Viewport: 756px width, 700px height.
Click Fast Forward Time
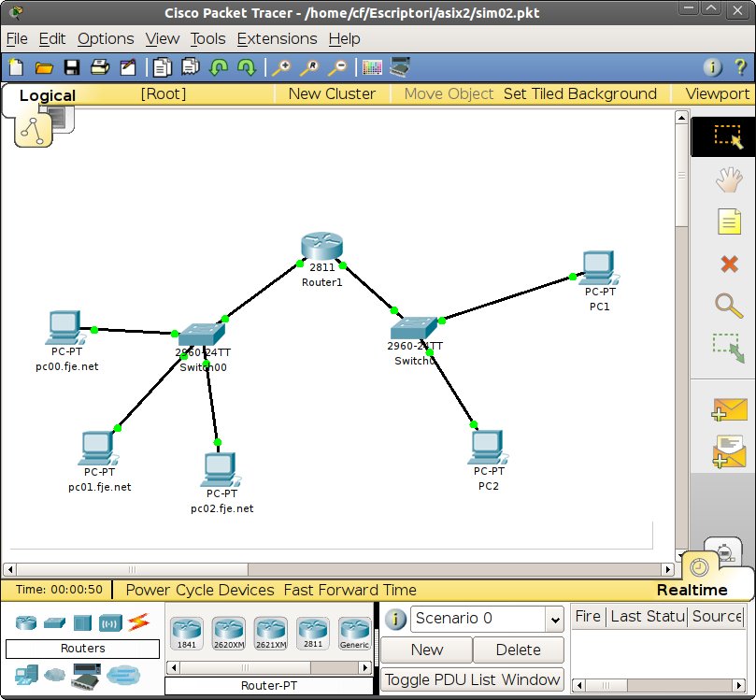click(350, 590)
